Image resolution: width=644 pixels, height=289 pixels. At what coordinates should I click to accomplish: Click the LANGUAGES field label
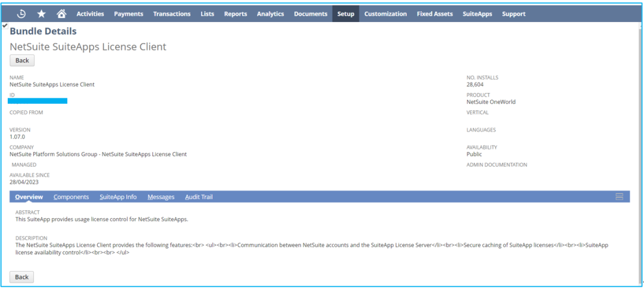click(481, 130)
